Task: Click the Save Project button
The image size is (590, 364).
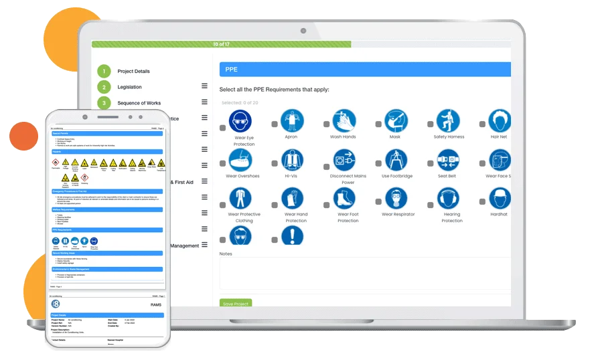Action: click(x=236, y=303)
